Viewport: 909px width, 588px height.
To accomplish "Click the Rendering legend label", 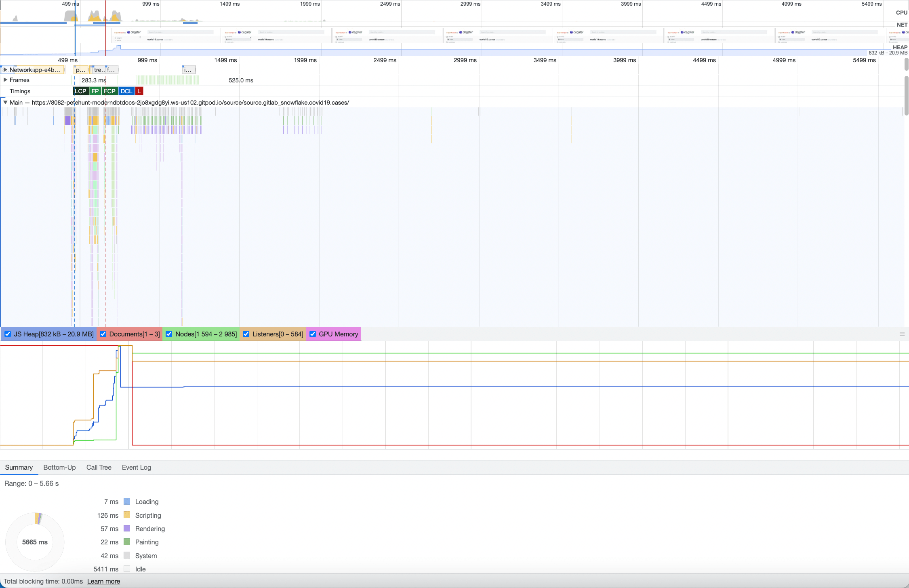I will (150, 529).
